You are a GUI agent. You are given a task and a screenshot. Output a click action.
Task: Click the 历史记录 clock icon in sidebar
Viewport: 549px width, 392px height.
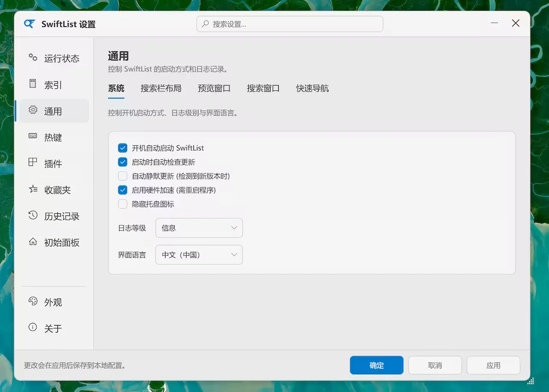[33, 215]
